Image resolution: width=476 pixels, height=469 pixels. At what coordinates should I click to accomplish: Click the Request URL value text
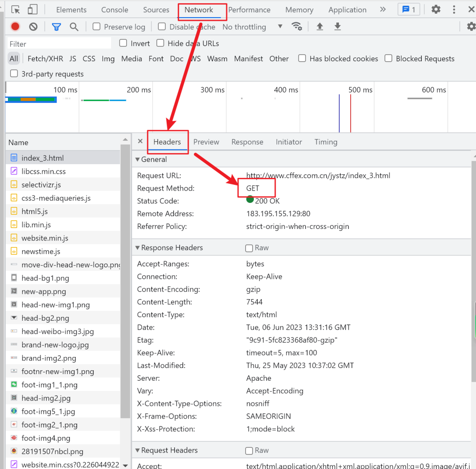318,176
